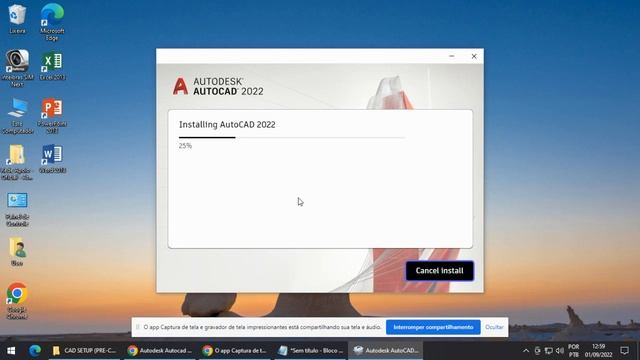
Task: Click the installation progress bar
Action: 291,138
